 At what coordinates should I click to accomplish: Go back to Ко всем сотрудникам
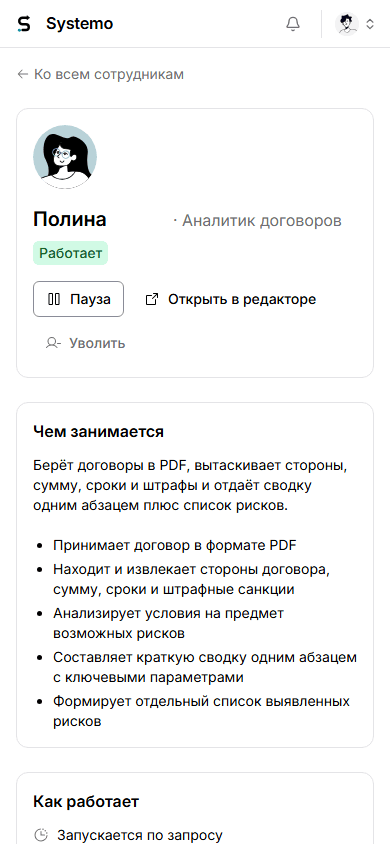[100, 74]
